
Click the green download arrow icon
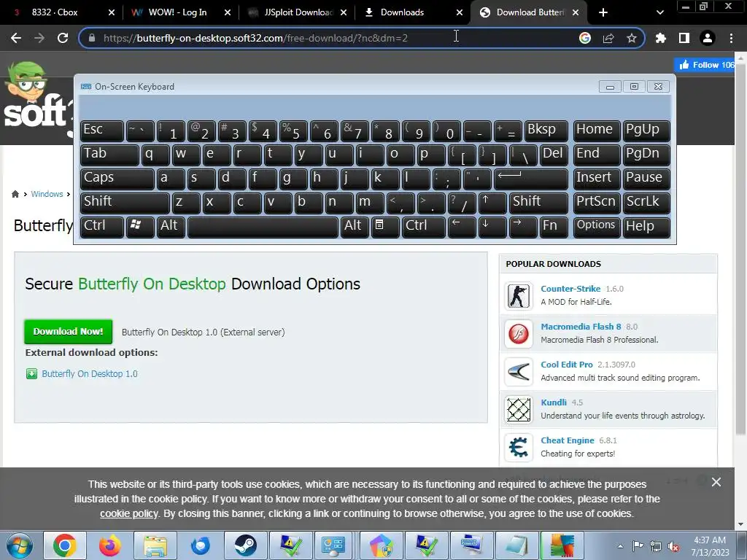pos(31,374)
